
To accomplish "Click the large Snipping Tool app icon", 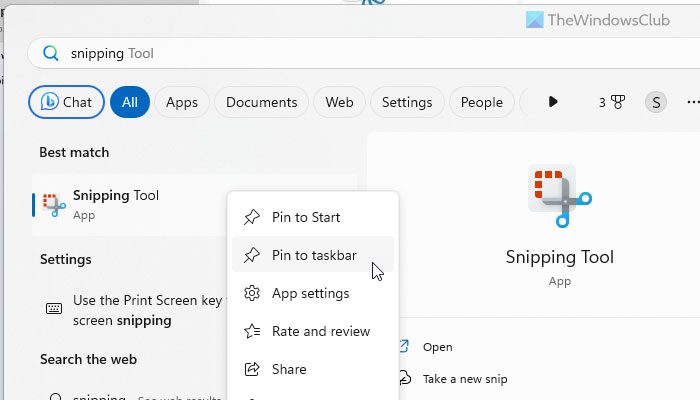I will click(560, 196).
